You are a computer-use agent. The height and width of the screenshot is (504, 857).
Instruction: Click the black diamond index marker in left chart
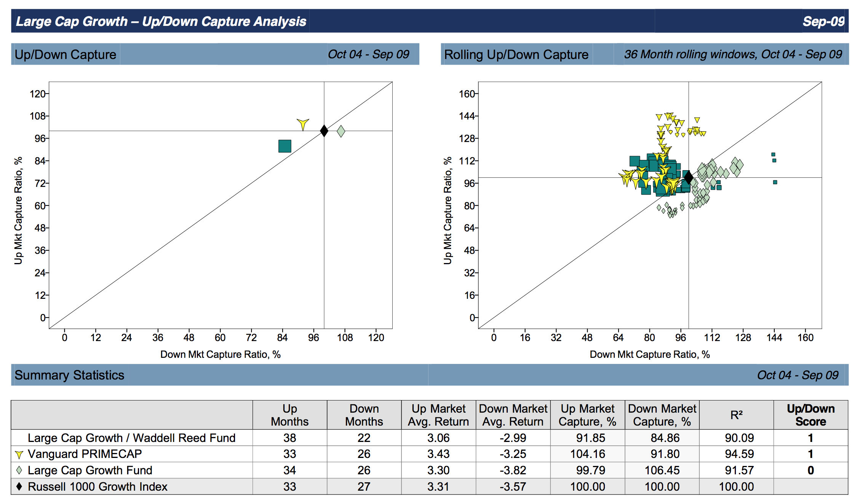pyautogui.click(x=324, y=131)
